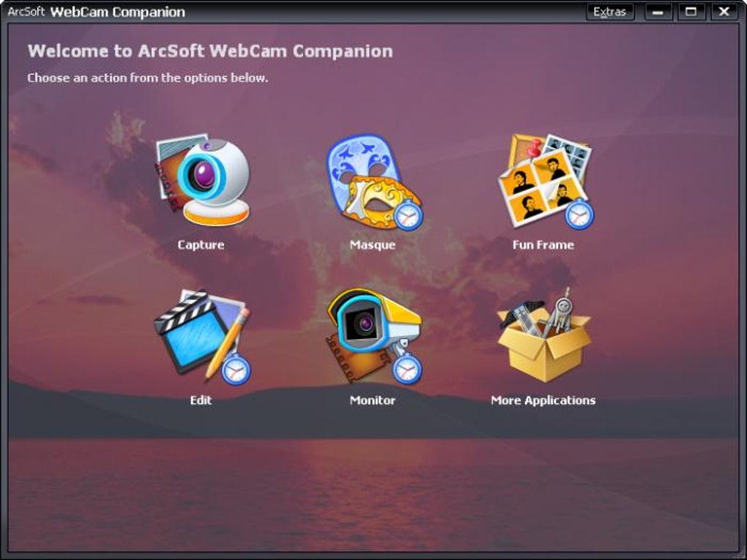
Task: Open the Edit clapperboard icon
Action: click(202, 337)
